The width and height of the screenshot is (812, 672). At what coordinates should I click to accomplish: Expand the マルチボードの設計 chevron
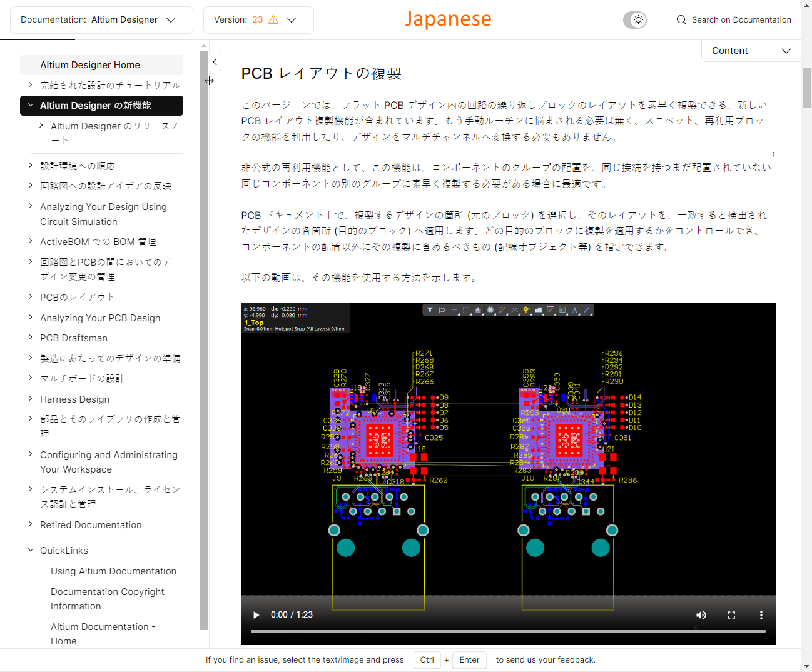point(30,378)
